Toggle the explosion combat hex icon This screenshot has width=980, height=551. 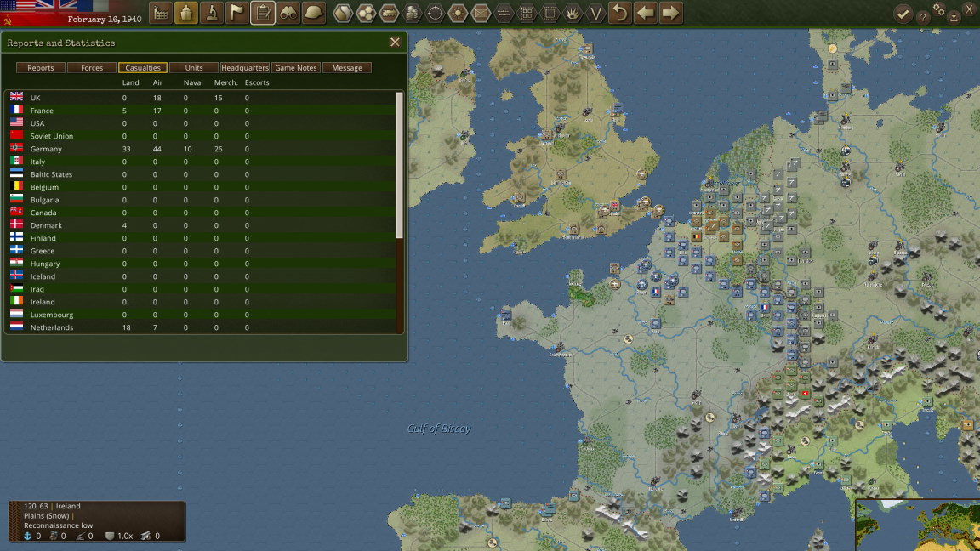[573, 13]
